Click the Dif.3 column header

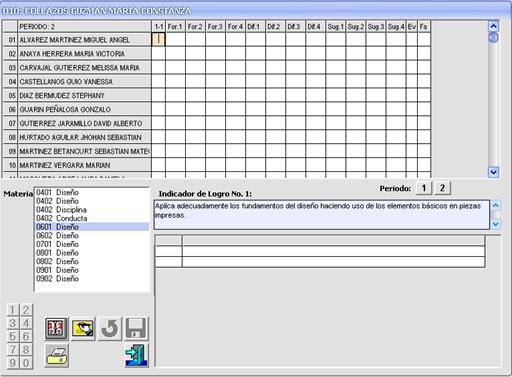click(x=295, y=27)
